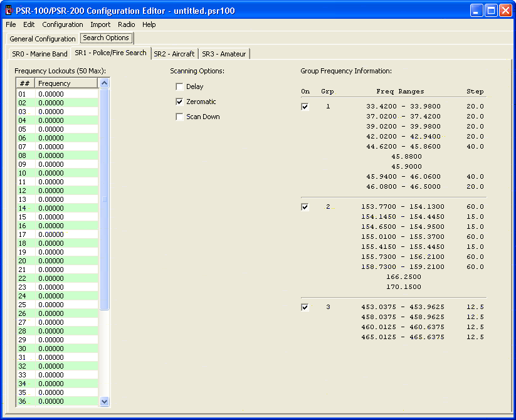
Task: Click the lockout list scroll-down arrow
Action: click(x=105, y=401)
